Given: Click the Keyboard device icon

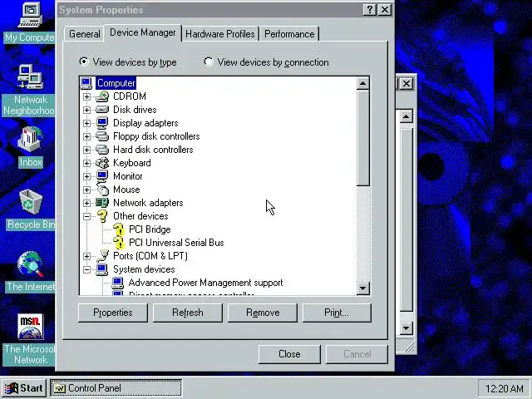Looking at the screenshot, I should click(x=102, y=163).
